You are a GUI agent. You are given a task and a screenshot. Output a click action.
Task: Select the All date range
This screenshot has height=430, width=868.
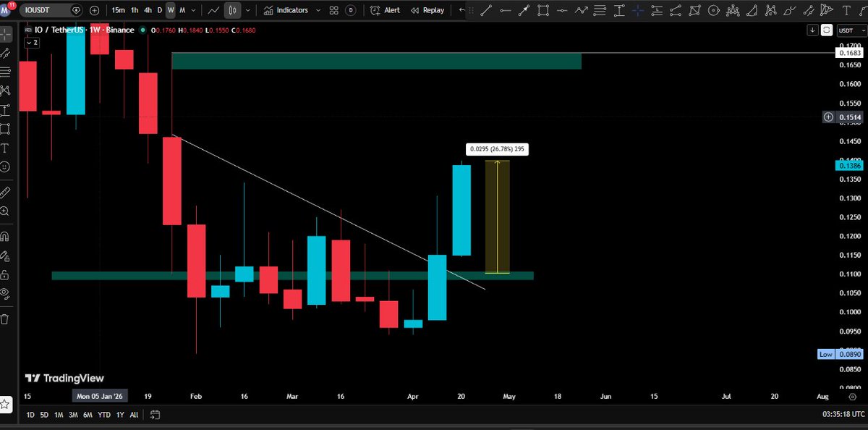[x=134, y=415]
